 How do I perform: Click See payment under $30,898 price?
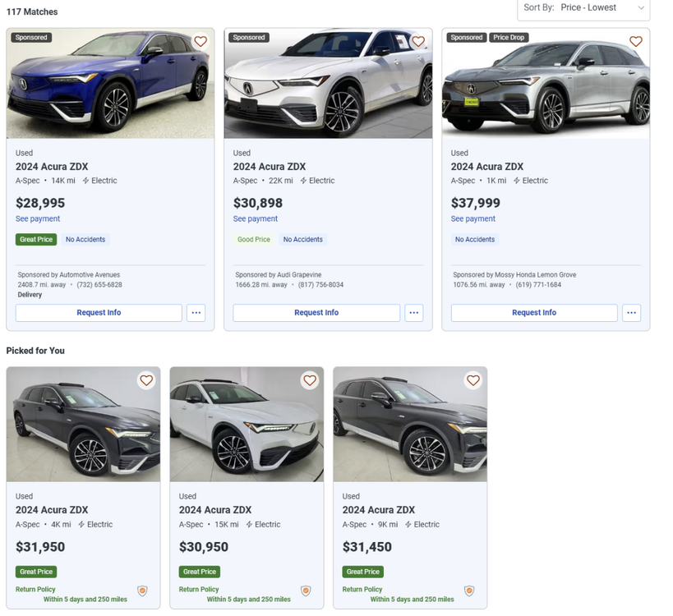pyautogui.click(x=256, y=219)
